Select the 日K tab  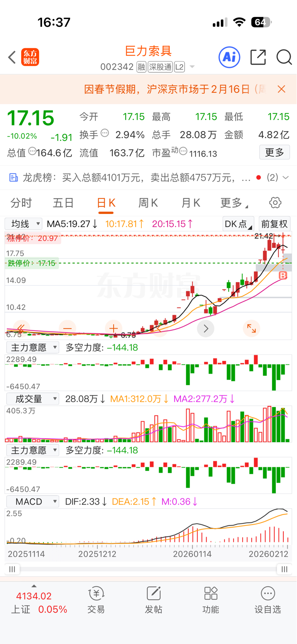[x=106, y=203]
